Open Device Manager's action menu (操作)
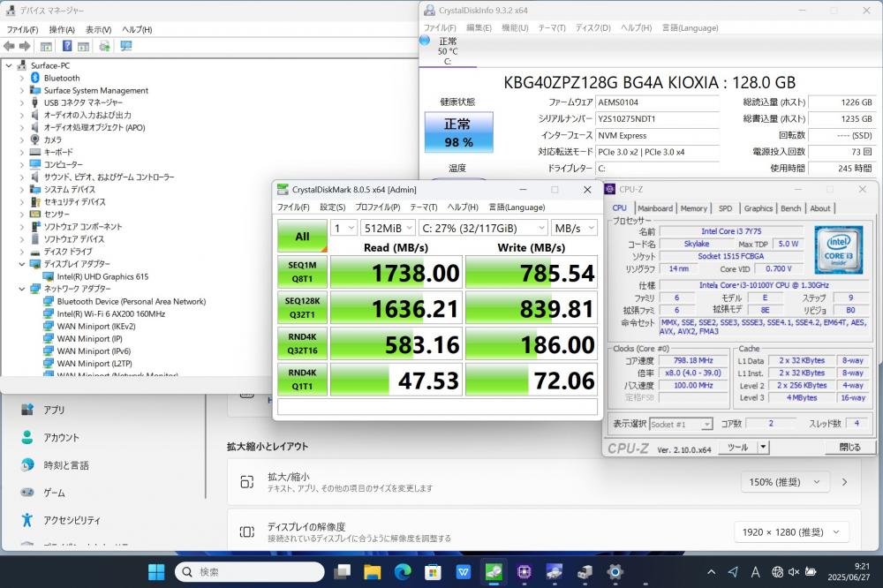This screenshot has width=883, height=588. click(x=62, y=29)
